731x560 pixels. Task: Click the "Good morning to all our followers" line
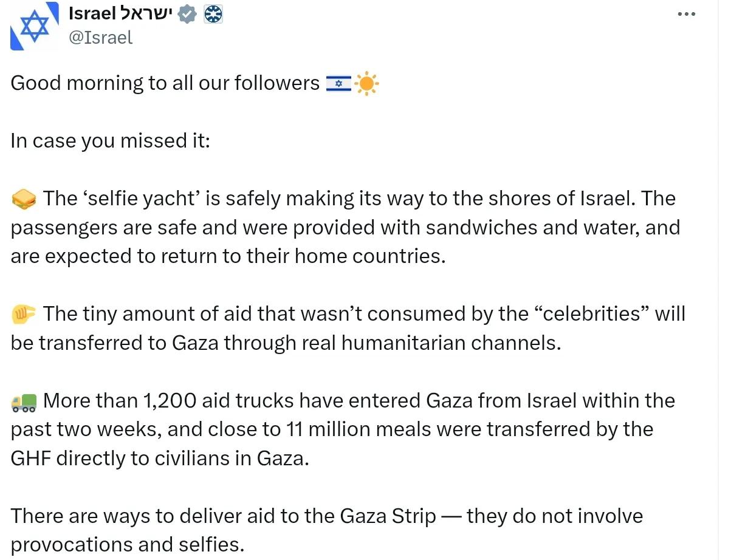165,83
